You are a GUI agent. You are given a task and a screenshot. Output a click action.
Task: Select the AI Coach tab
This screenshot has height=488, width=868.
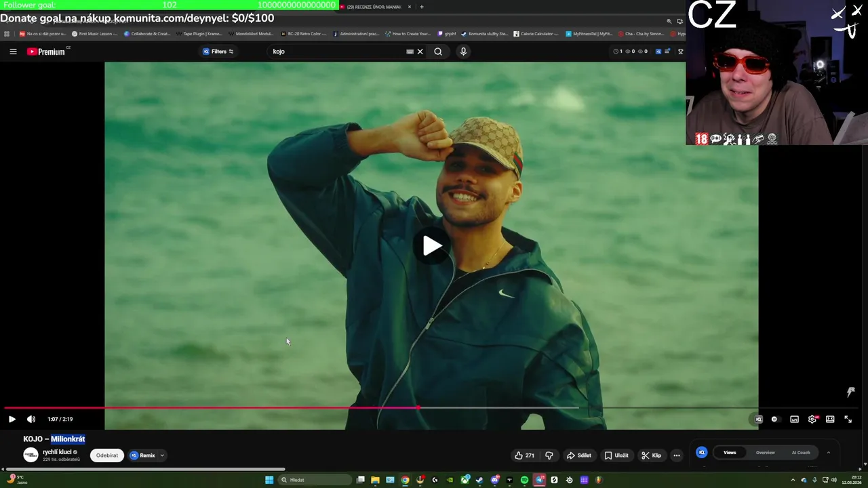[801, 453]
